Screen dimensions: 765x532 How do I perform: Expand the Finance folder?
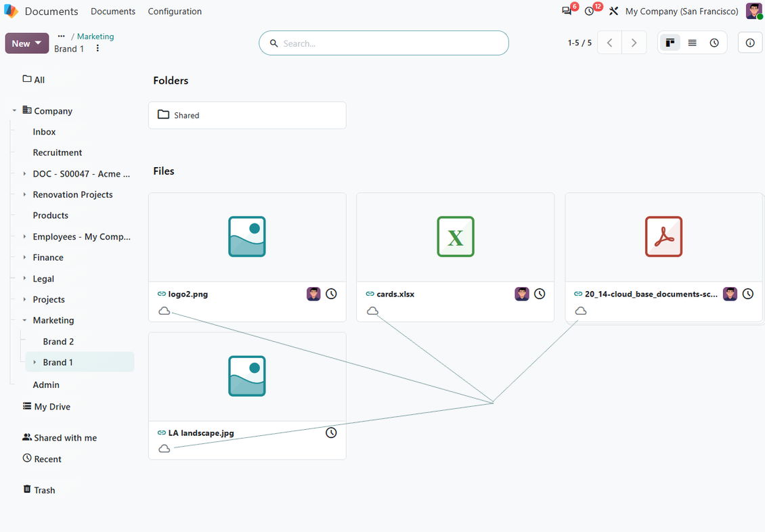coord(24,257)
